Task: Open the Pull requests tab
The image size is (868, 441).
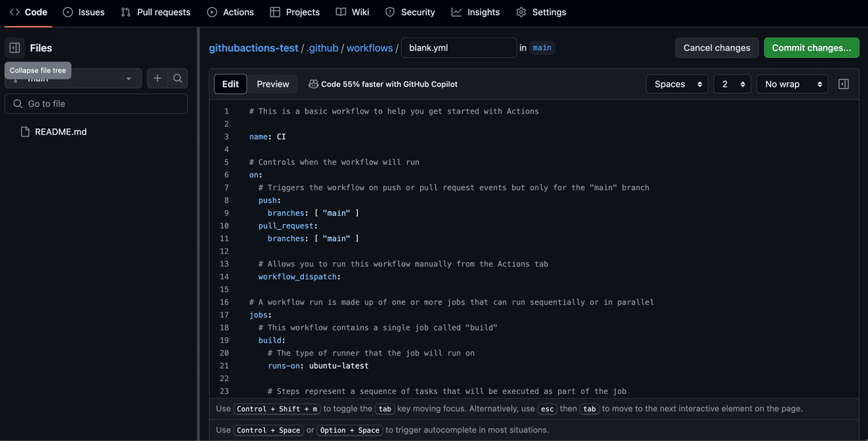Action: 156,12
